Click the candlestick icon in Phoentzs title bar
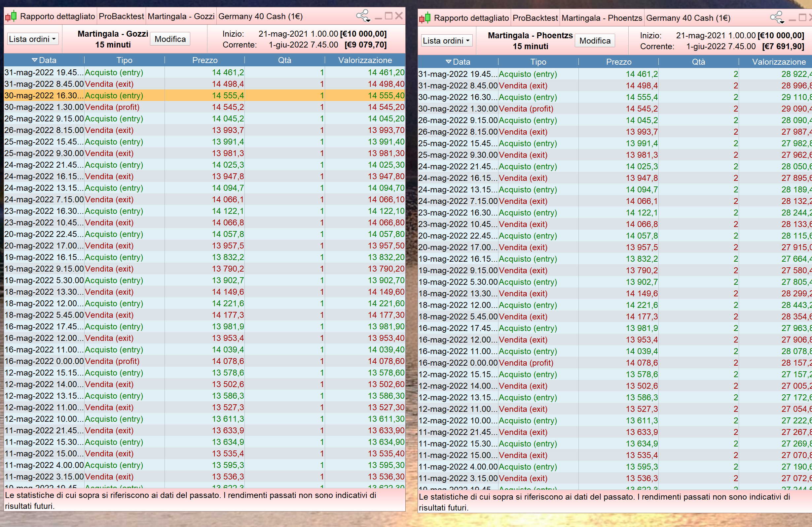Screen dimensions: 812x527 [424, 18]
